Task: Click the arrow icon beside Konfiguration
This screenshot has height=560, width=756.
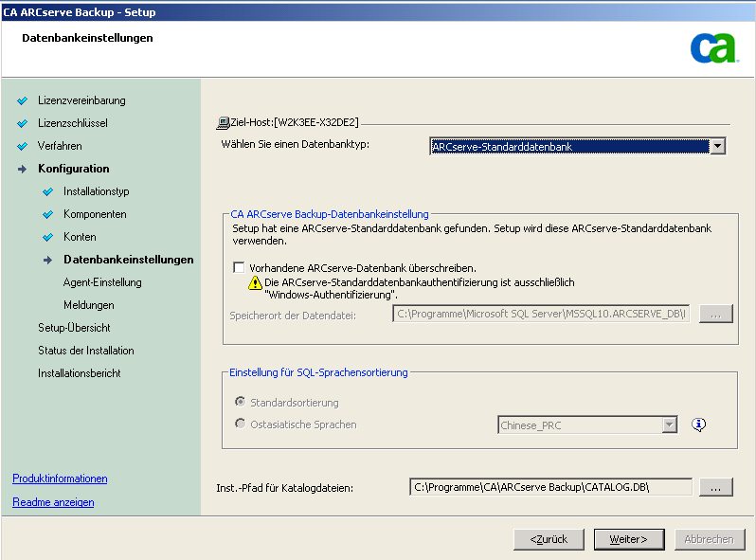Action: click(x=22, y=169)
